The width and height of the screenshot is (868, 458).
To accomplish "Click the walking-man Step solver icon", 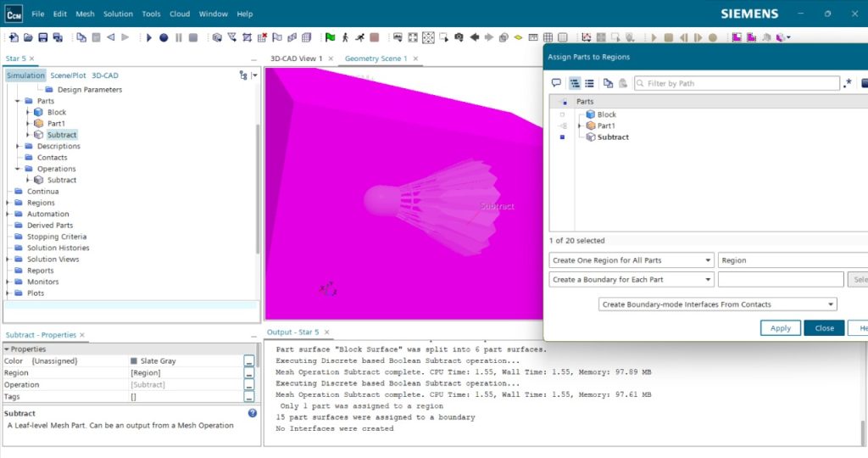I will (345, 37).
